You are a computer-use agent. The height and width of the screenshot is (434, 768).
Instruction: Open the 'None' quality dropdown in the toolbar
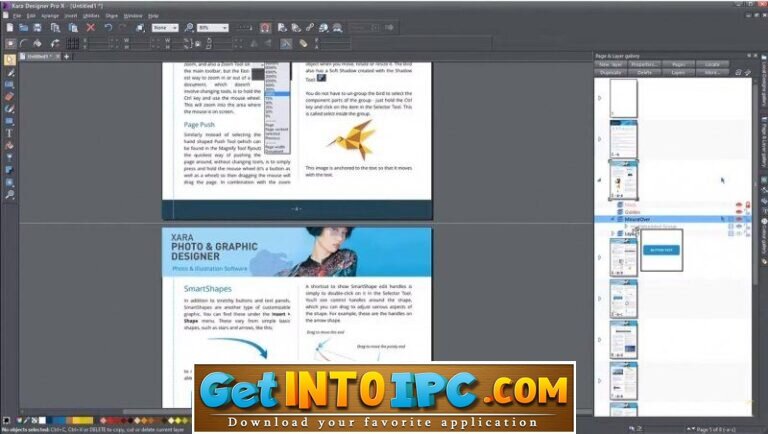pyautogui.click(x=165, y=28)
